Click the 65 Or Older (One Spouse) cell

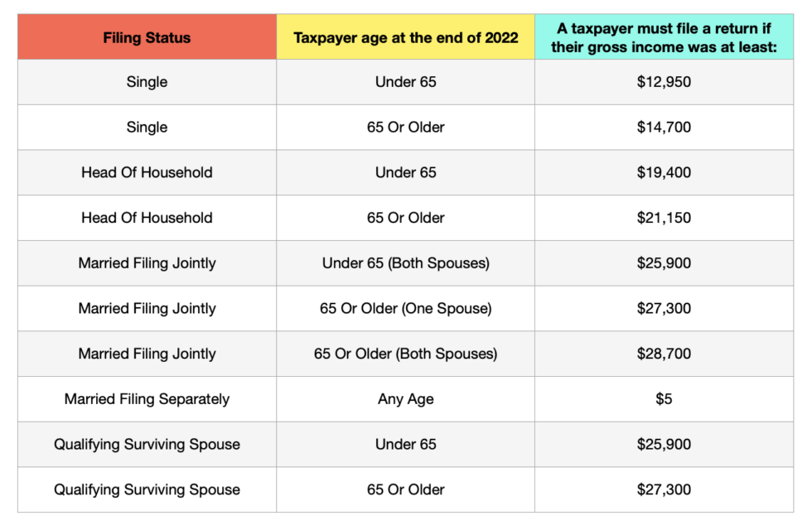(406, 308)
